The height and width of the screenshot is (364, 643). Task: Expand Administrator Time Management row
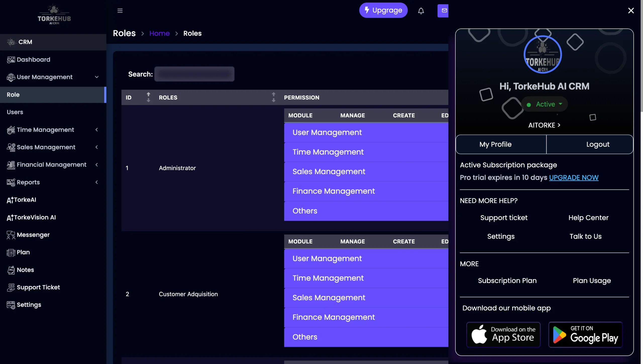coord(366,152)
